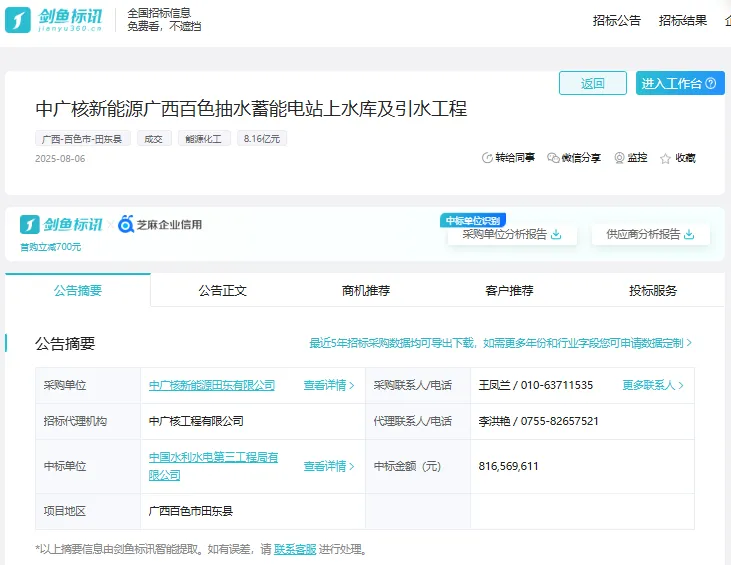
Task: Expand 更多联系人 list
Action: pos(656,385)
